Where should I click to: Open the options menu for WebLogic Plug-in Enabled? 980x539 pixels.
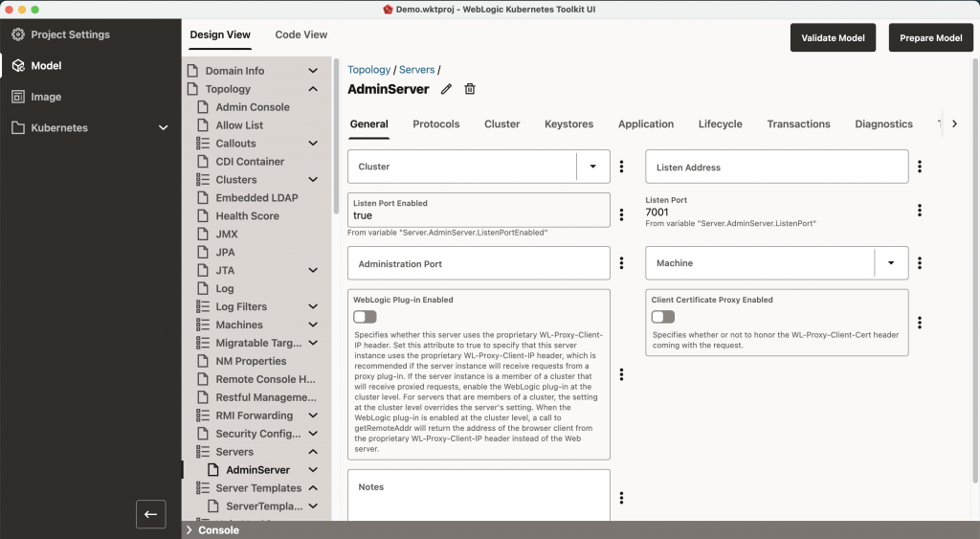621,374
